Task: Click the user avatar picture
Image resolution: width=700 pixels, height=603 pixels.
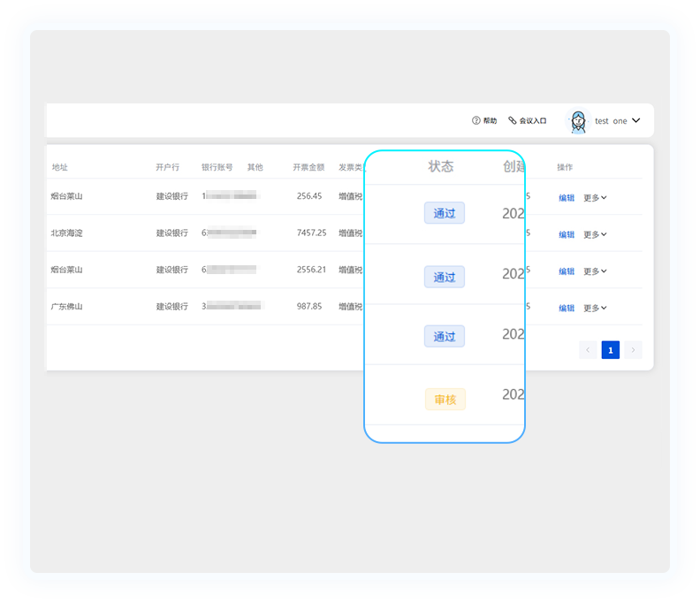Action: pyautogui.click(x=578, y=120)
